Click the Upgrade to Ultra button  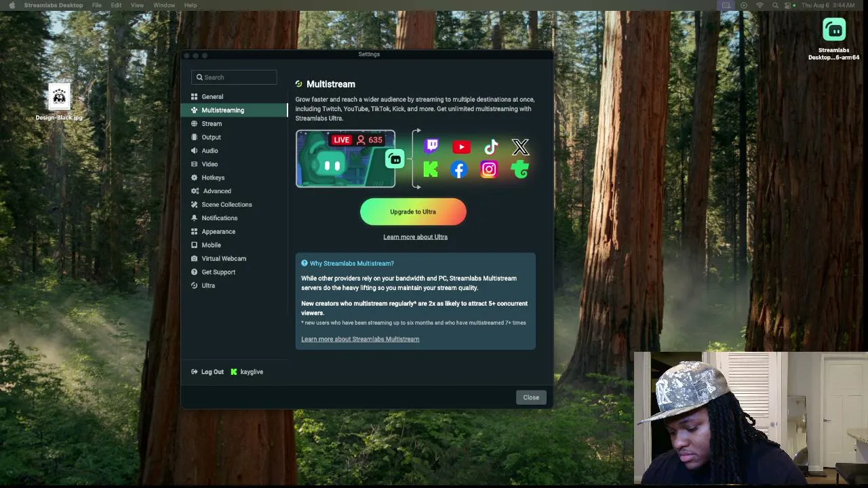[413, 212]
